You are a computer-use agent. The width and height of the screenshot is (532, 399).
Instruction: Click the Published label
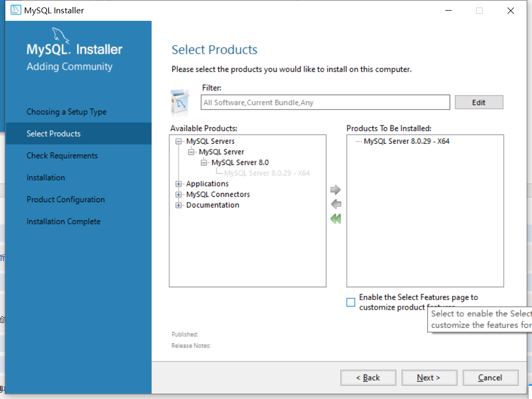click(185, 334)
